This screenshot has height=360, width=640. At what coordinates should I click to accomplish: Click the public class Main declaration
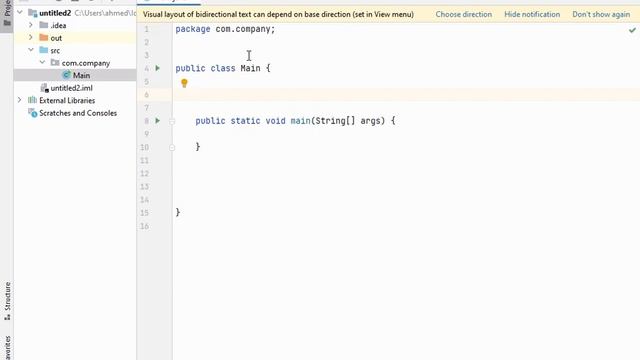point(223,68)
